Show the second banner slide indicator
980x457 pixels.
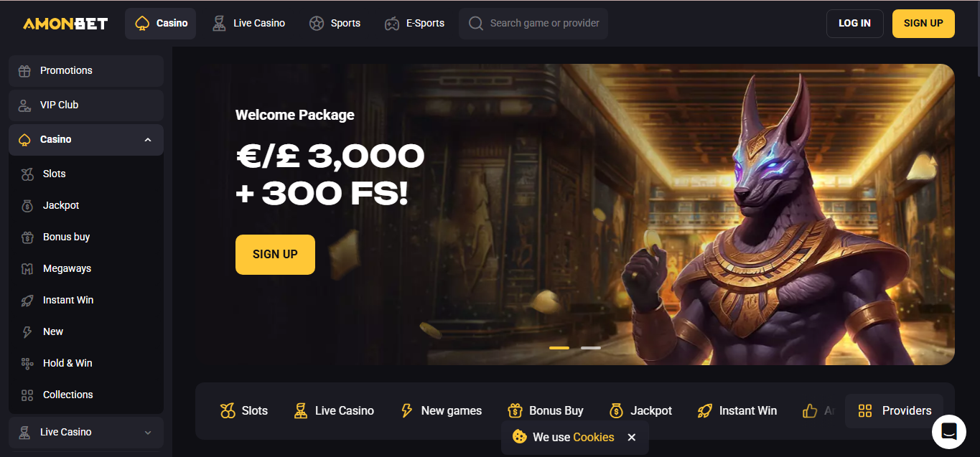pyautogui.click(x=591, y=348)
